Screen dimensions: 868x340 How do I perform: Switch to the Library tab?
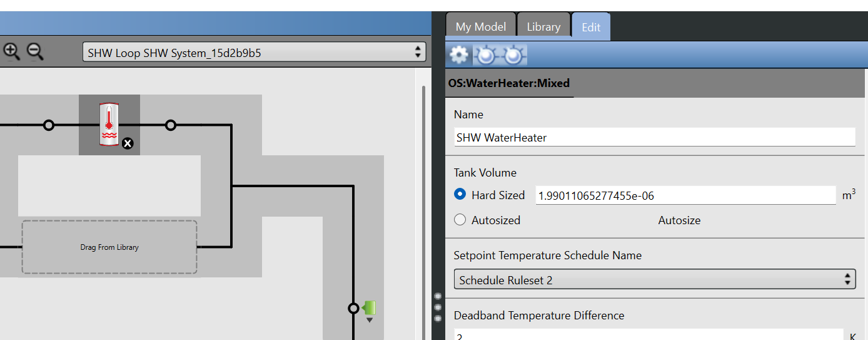tap(543, 27)
